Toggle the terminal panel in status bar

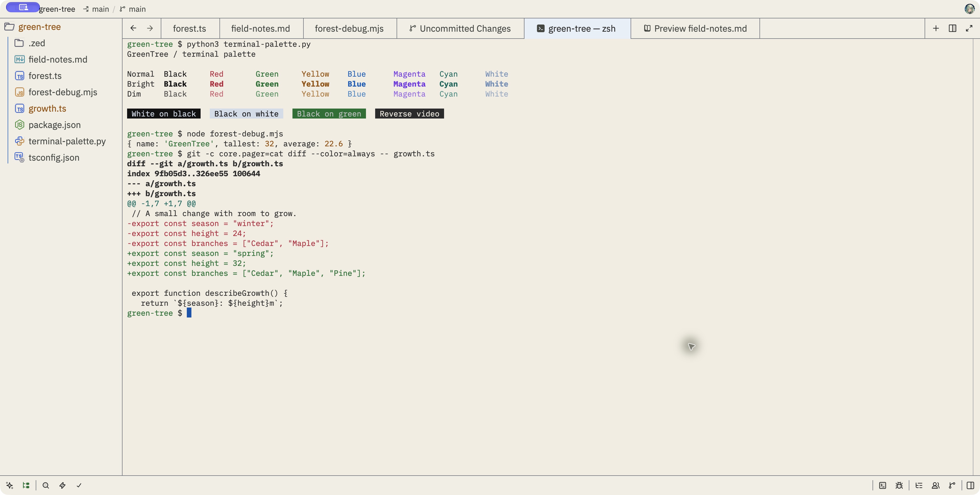pos(883,485)
